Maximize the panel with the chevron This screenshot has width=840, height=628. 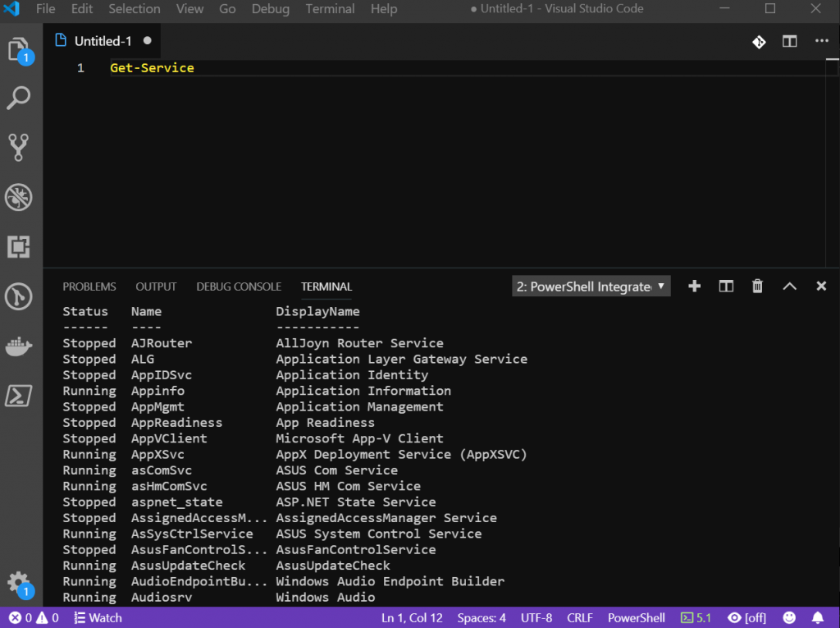[x=788, y=286]
